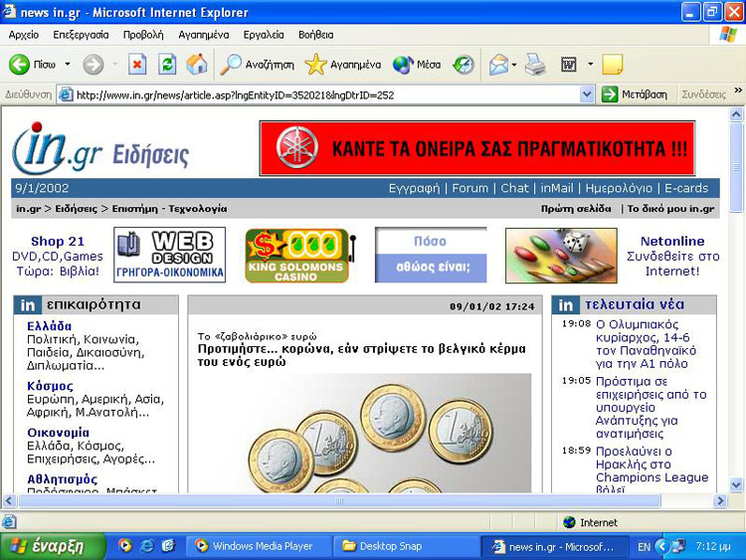Image resolution: width=746 pixels, height=560 pixels.
Task: Click the green Μετάβαση go arrow
Action: pos(609,94)
